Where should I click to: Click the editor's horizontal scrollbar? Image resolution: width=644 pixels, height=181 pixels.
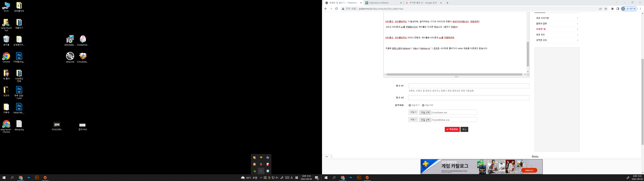click(x=454, y=75)
